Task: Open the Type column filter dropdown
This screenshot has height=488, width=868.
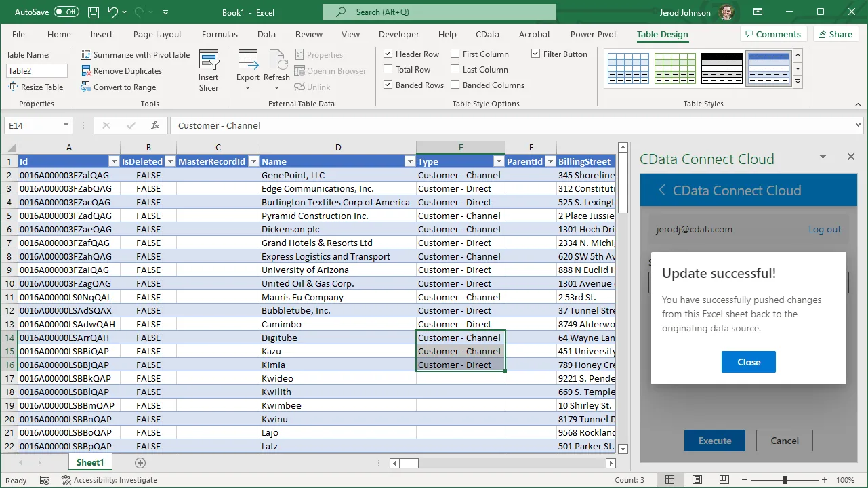Action: 499,161
